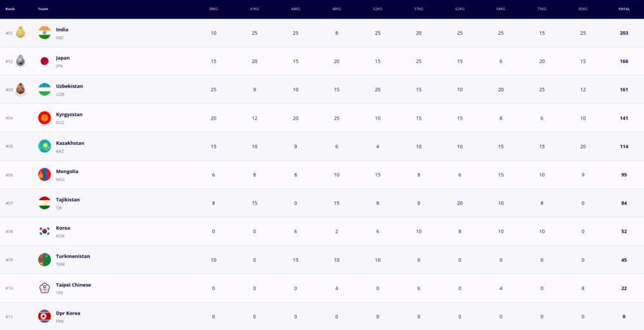644x330 pixels.
Task: Open the Tajikistan team name link
Action: tap(68, 199)
